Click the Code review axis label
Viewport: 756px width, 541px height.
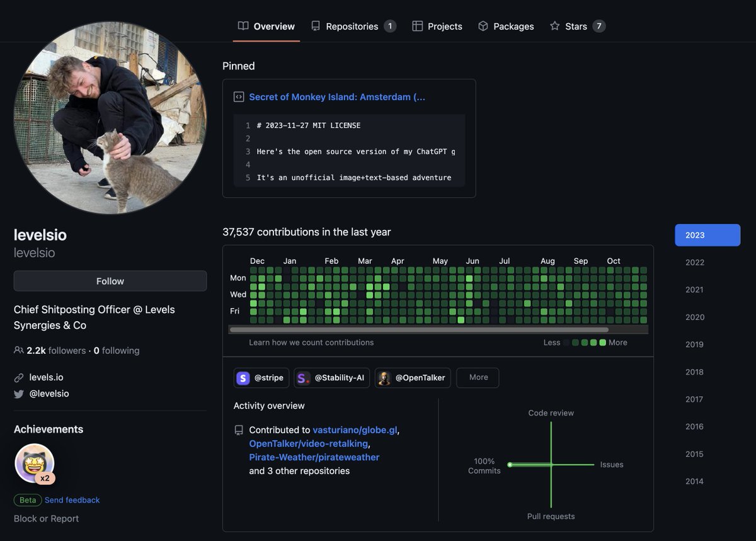click(551, 413)
